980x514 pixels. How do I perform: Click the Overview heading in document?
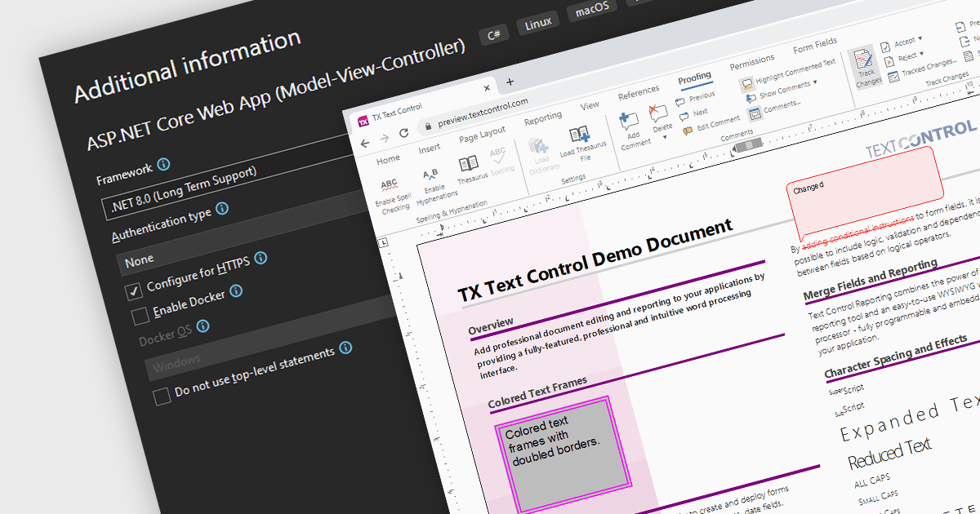[491, 326]
